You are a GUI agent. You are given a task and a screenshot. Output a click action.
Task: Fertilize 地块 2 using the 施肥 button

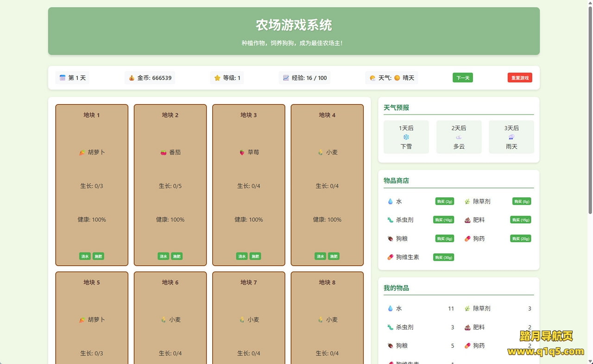pyautogui.click(x=177, y=256)
